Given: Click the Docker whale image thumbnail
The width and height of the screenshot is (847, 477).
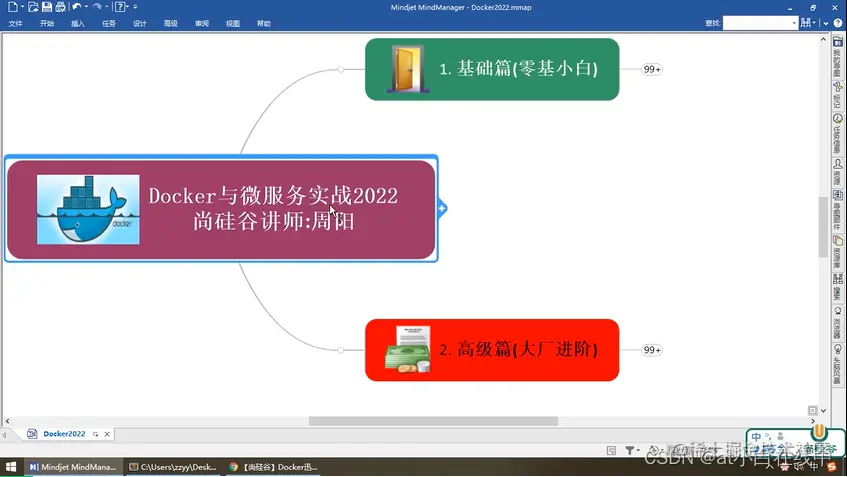Looking at the screenshot, I should pyautogui.click(x=88, y=209).
